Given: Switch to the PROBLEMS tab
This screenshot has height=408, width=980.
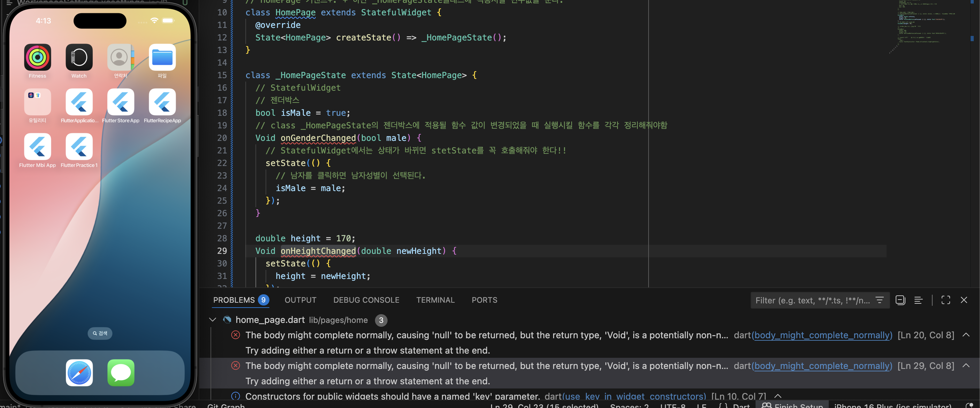Looking at the screenshot, I should 233,300.
